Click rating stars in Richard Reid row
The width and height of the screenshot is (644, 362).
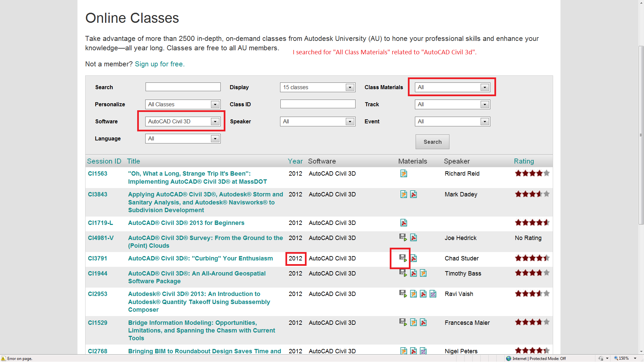click(x=532, y=173)
